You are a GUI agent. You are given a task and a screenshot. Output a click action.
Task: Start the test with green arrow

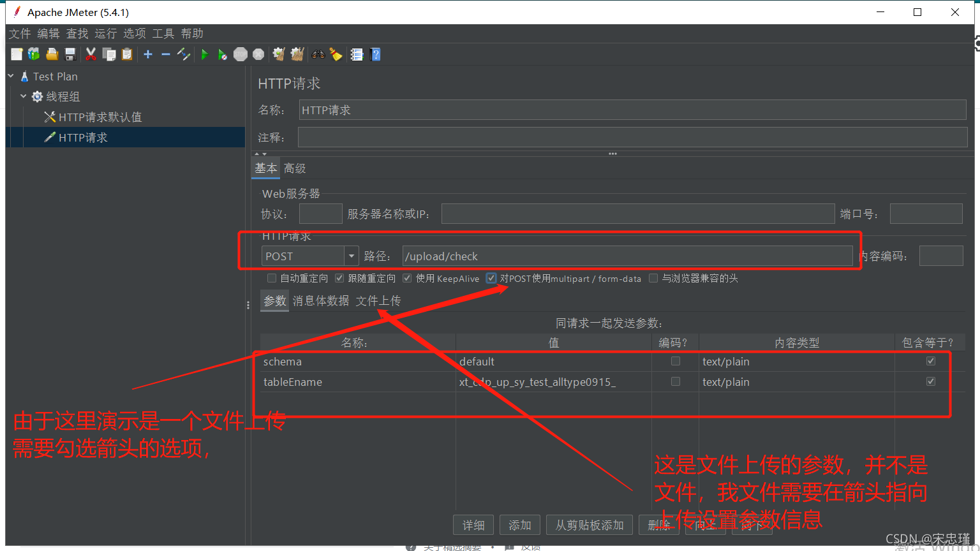(x=204, y=54)
